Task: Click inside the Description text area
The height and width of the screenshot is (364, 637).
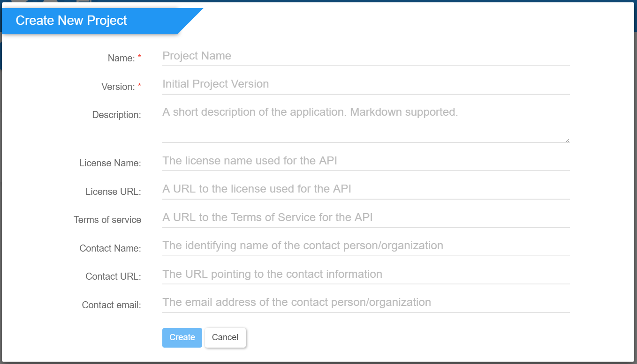Action: [x=366, y=123]
